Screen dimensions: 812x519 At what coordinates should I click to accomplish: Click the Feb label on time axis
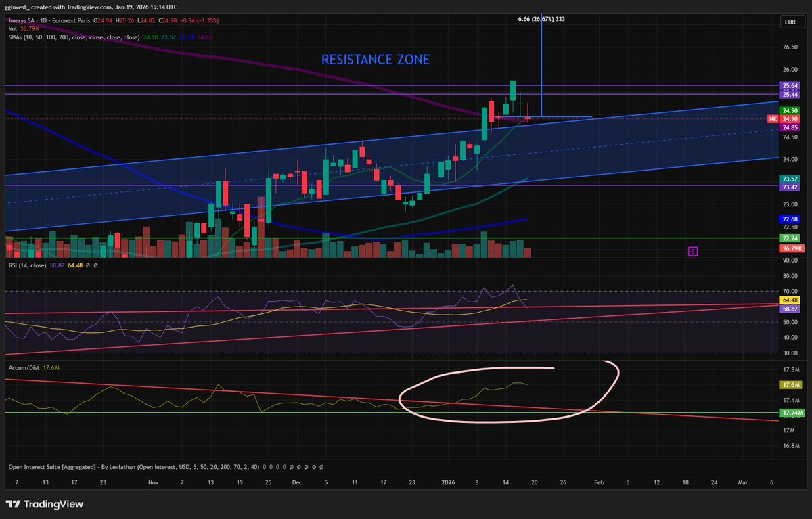[597, 483]
